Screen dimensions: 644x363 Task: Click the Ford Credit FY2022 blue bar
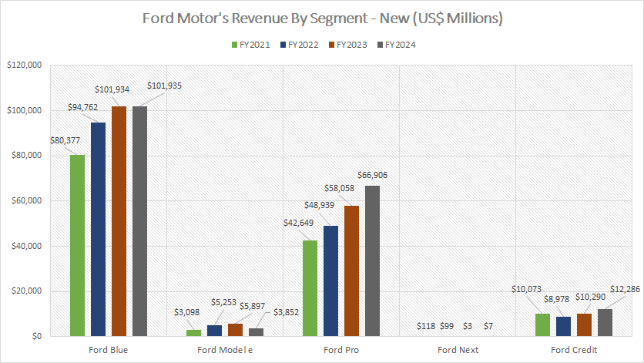click(564, 327)
